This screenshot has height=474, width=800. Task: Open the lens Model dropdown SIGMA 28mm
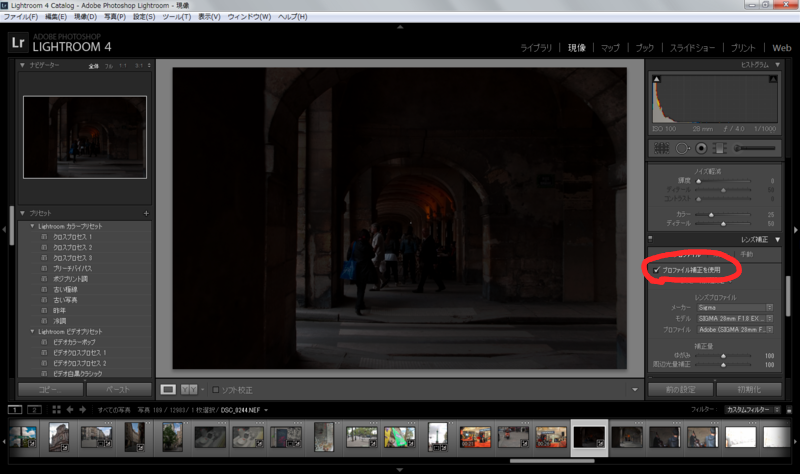pos(735,318)
